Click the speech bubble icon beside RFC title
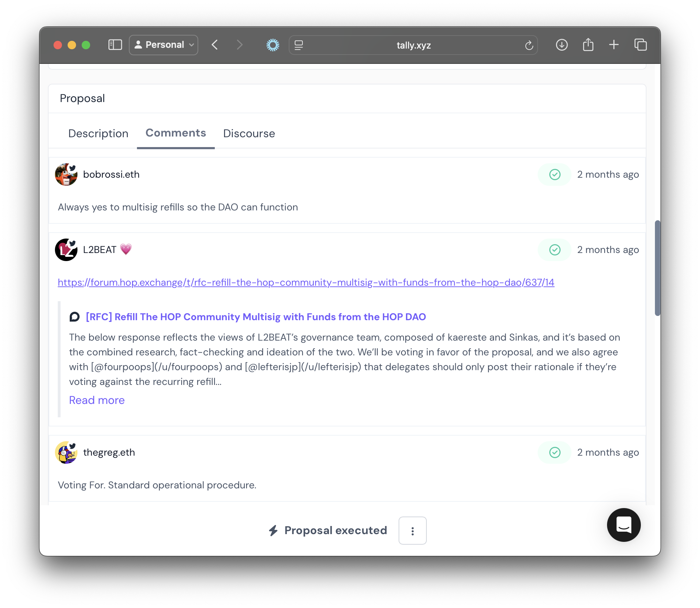The image size is (700, 608). click(74, 317)
